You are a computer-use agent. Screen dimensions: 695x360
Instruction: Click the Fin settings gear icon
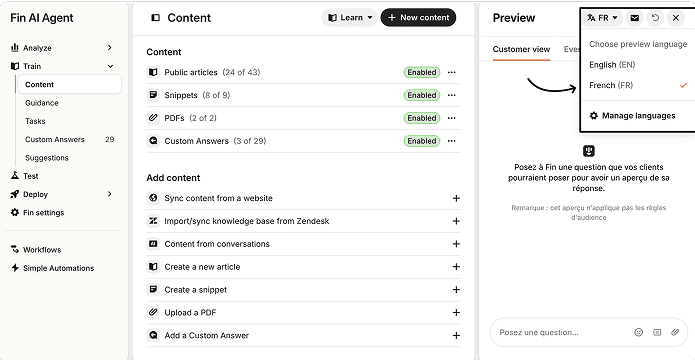point(15,212)
